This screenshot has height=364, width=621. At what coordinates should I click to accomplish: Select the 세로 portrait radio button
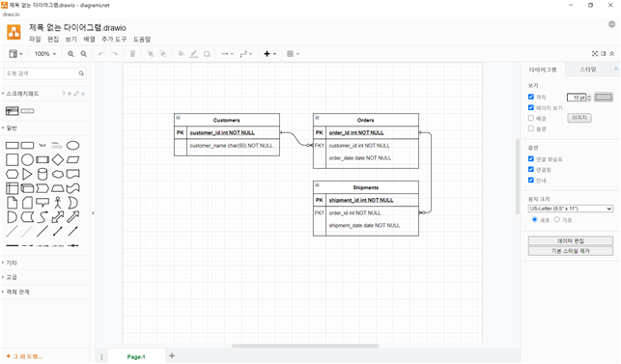[x=535, y=219]
